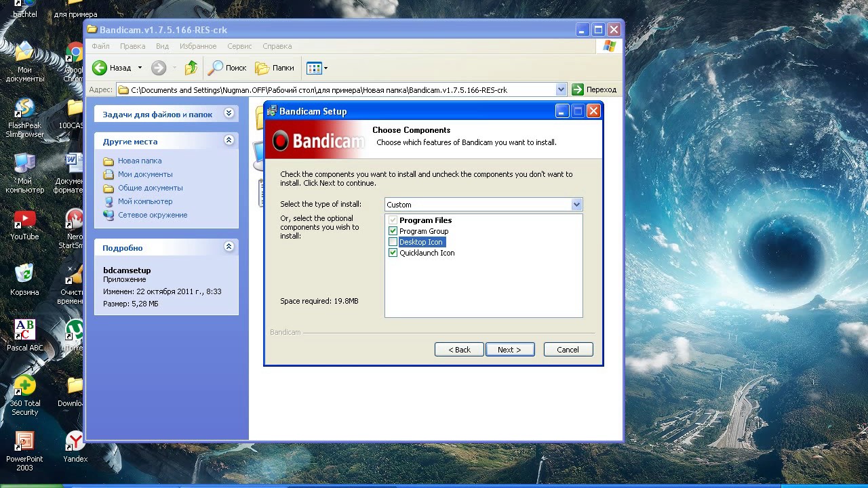Select the Yandex desktop icon

click(x=75, y=447)
